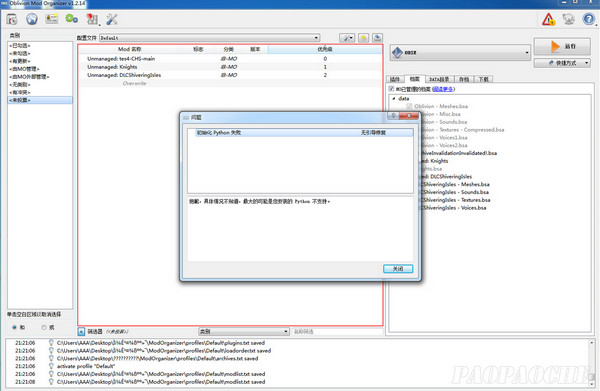Switch to the 下载 tab
Image resolution: width=600 pixels, height=391 pixels.
pyautogui.click(x=484, y=79)
